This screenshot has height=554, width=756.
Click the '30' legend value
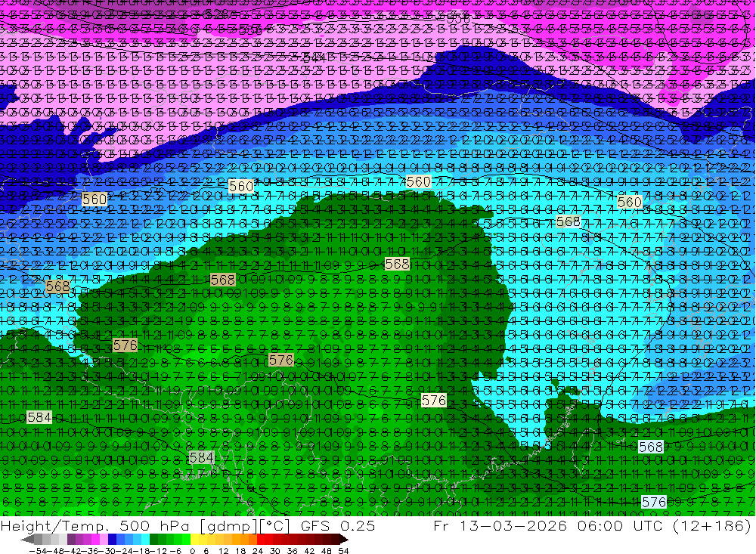275,551
